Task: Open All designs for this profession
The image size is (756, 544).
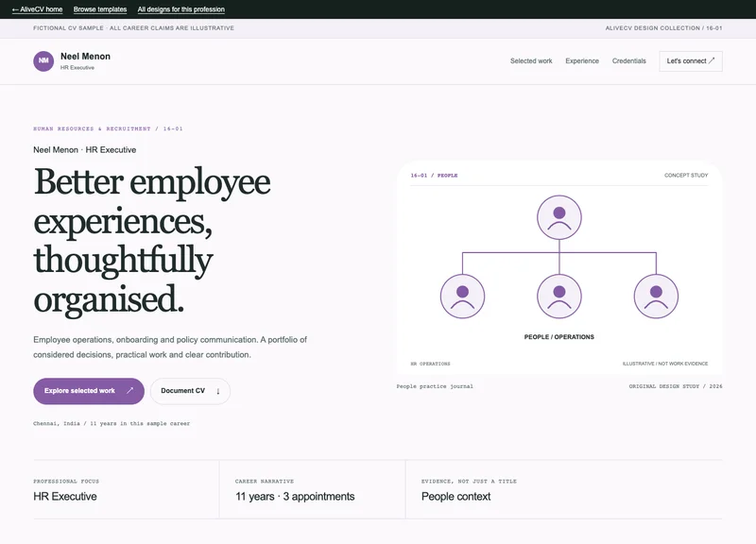Action: tap(180, 9)
